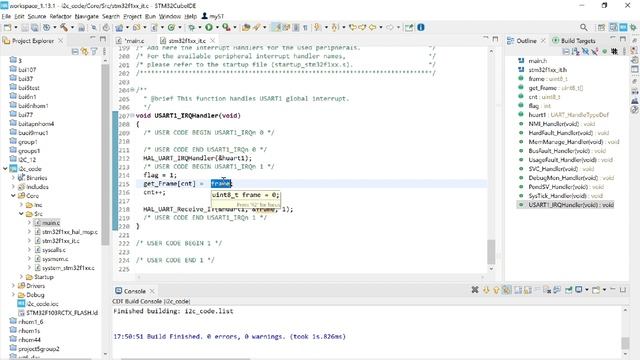The height and width of the screenshot is (360, 640).
Task: Click Remove Launch X icon in Console
Action: pos(475,290)
